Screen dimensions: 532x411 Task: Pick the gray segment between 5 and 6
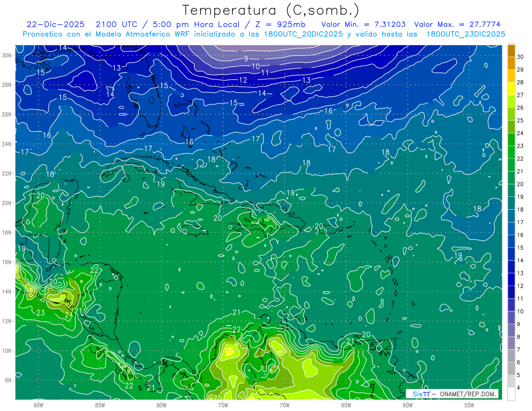click(512, 368)
